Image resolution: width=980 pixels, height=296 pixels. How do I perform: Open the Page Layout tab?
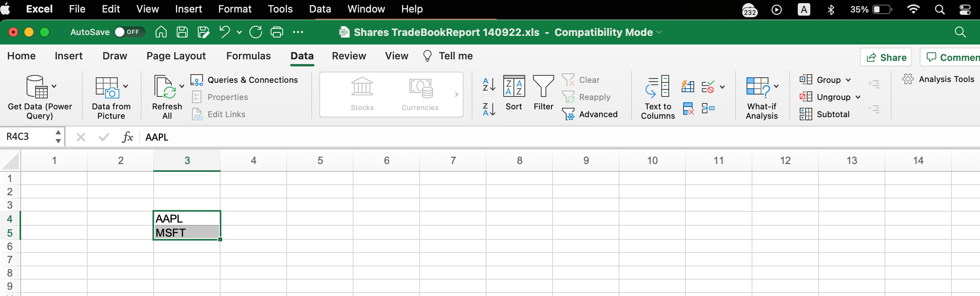pyautogui.click(x=176, y=56)
